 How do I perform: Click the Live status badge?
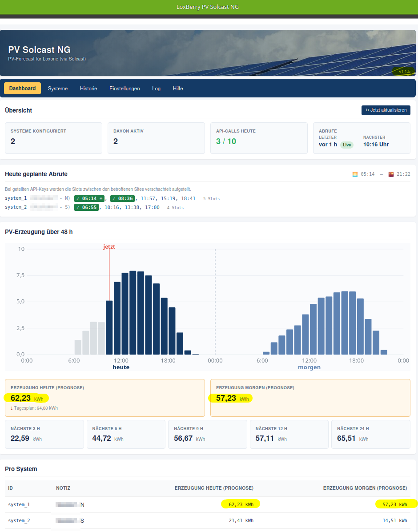[347, 145]
